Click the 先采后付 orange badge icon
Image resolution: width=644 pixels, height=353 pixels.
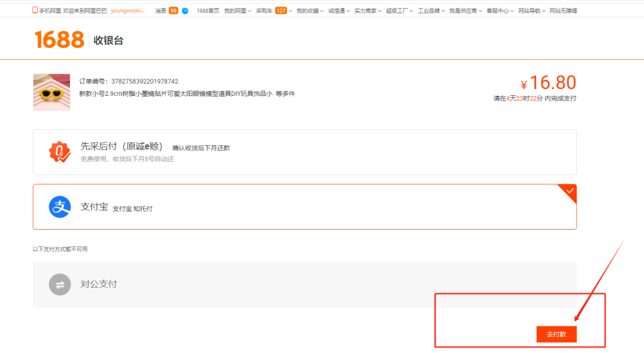(x=59, y=152)
